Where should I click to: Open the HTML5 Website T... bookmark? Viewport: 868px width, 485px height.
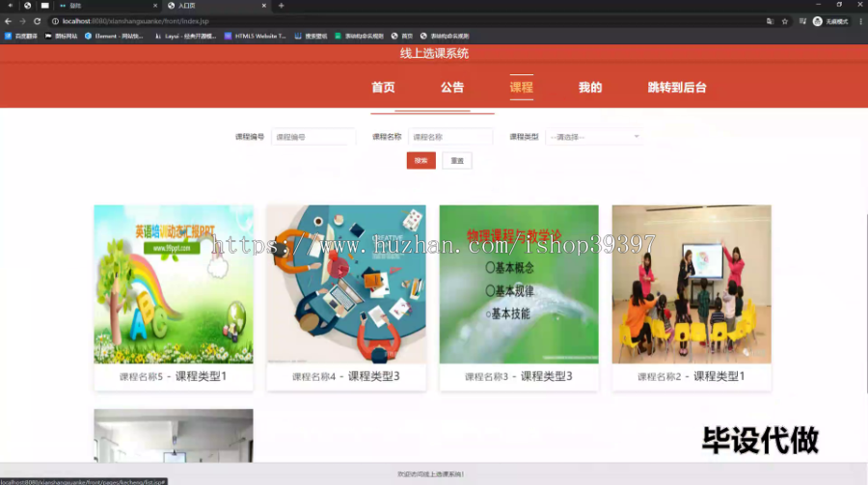[x=256, y=36]
